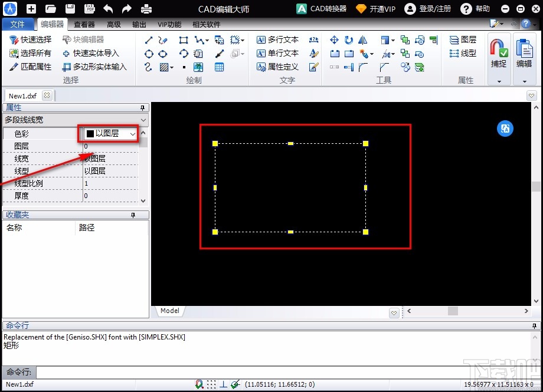This screenshot has height=392, width=543.
Task: Click the Print icon in title bar
Action: click(146, 9)
